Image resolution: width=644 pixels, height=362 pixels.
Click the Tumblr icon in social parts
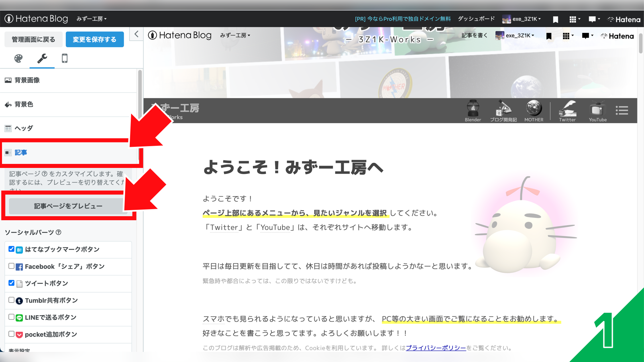tap(19, 301)
